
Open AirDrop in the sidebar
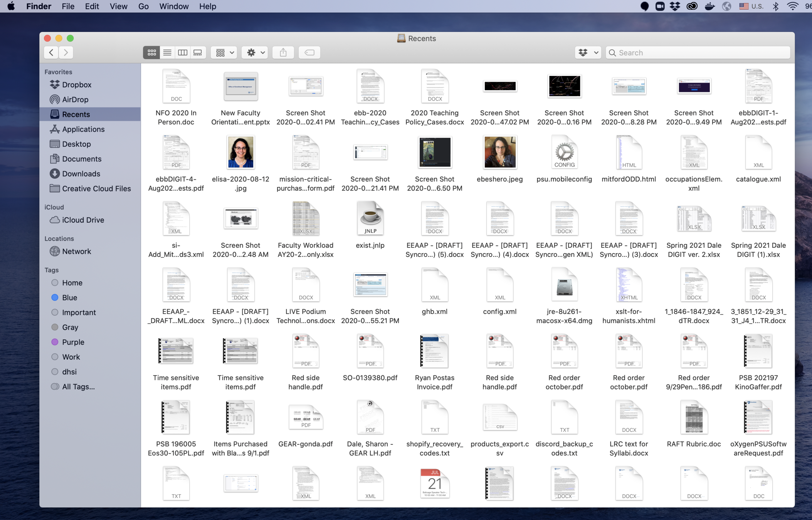tap(75, 99)
